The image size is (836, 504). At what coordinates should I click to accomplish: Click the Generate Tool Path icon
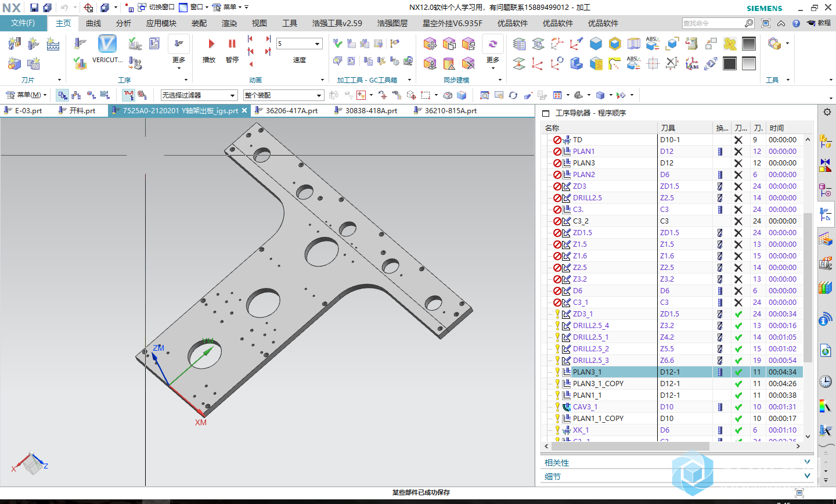coord(80,44)
